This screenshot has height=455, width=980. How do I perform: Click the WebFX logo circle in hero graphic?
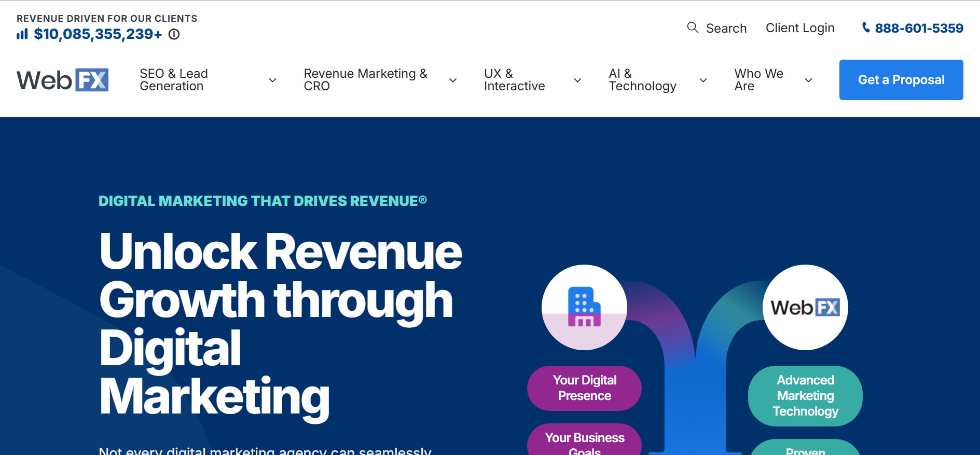(x=805, y=308)
